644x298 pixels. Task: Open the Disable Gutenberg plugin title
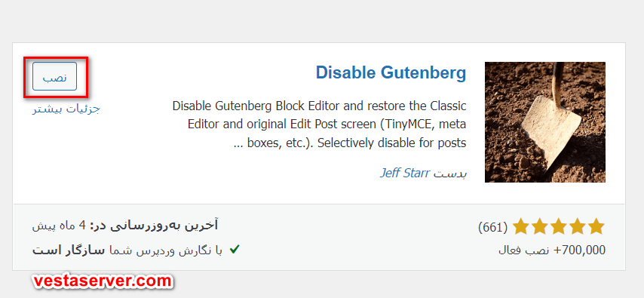[x=391, y=72]
